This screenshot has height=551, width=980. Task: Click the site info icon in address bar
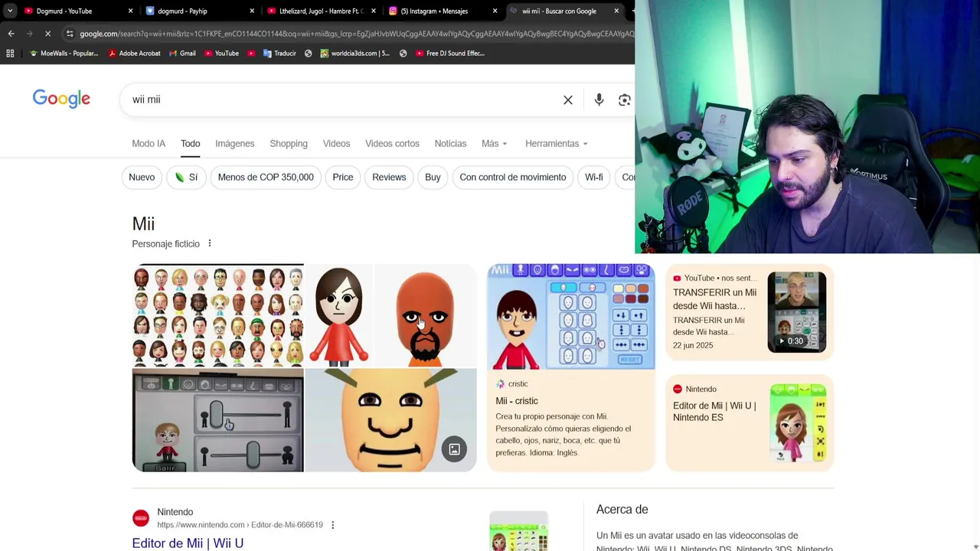(x=70, y=34)
